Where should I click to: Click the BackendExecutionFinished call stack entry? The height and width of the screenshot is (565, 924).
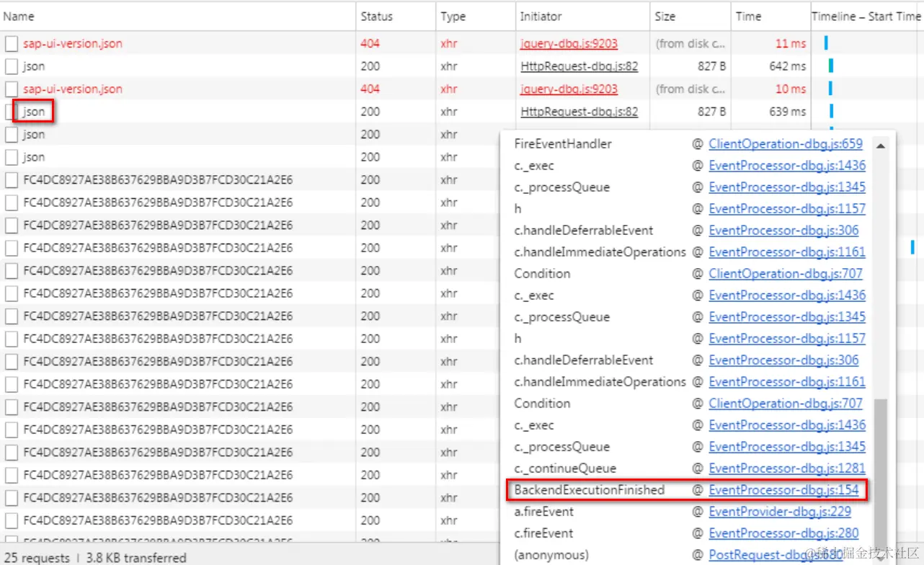click(x=589, y=490)
